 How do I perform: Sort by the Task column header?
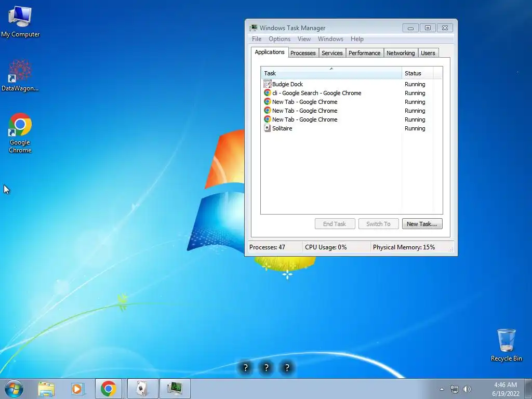click(x=331, y=73)
